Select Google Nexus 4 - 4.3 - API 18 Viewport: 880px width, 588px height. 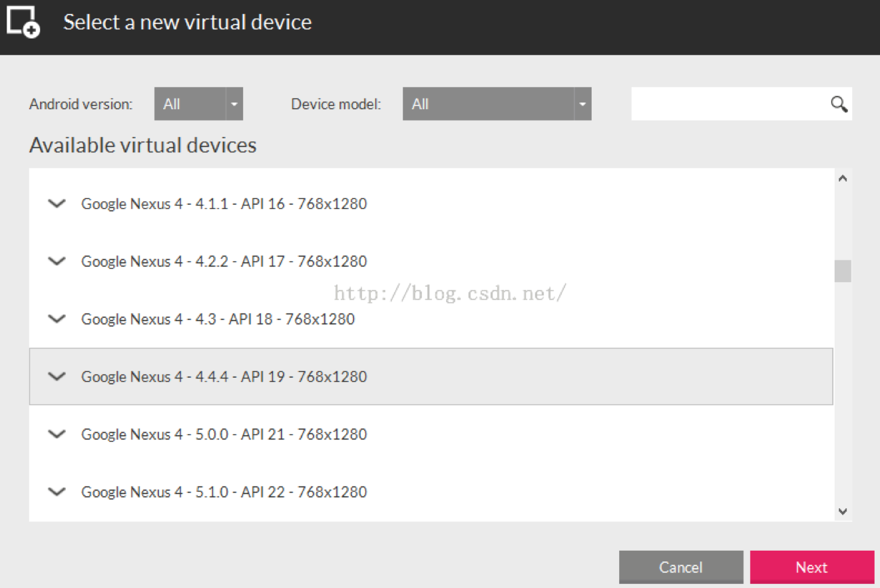(x=431, y=319)
